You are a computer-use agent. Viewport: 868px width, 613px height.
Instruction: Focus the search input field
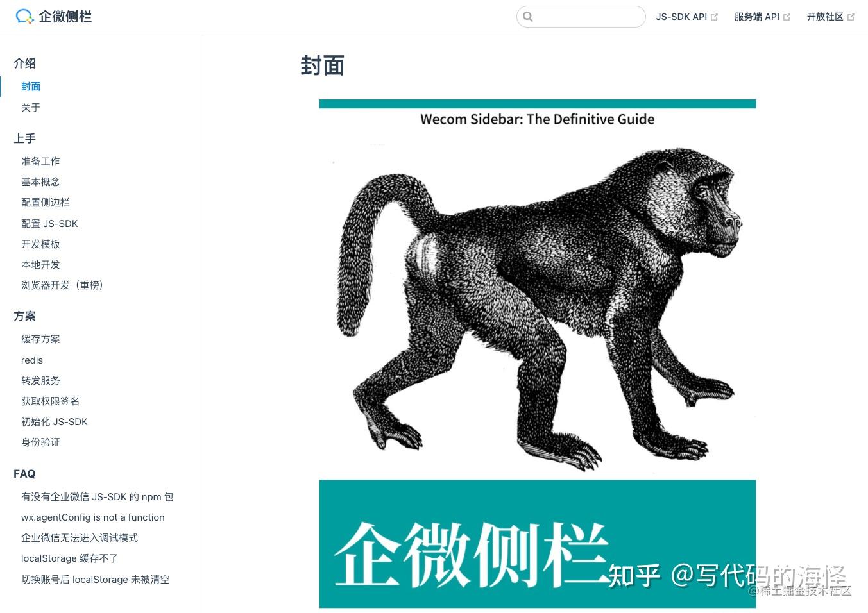[x=581, y=17]
